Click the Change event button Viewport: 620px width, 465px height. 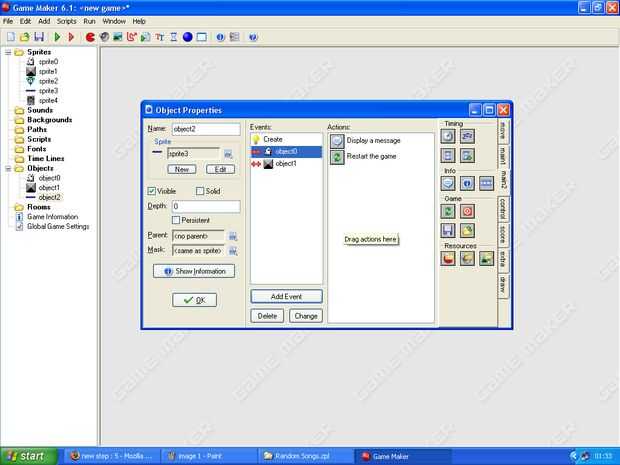(x=306, y=316)
